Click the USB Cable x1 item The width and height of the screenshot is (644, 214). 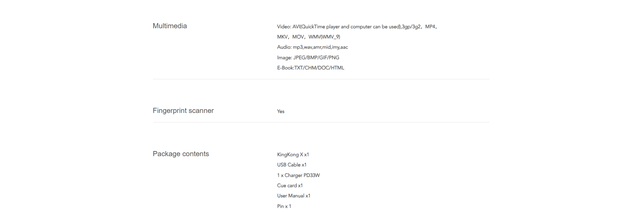tap(292, 165)
